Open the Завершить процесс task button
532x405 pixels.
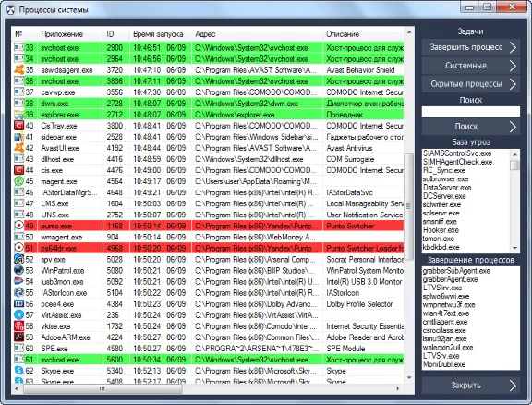point(471,47)
